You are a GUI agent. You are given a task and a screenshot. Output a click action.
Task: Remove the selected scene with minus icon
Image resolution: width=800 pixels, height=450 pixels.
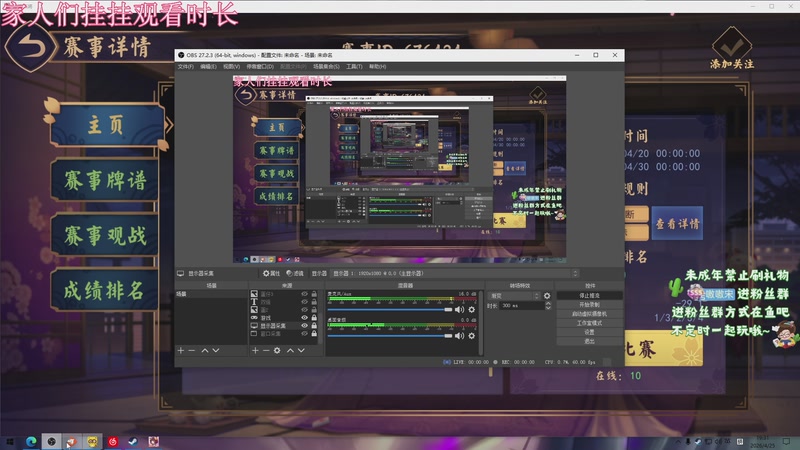pyautogui.click(x=192, y=351)
